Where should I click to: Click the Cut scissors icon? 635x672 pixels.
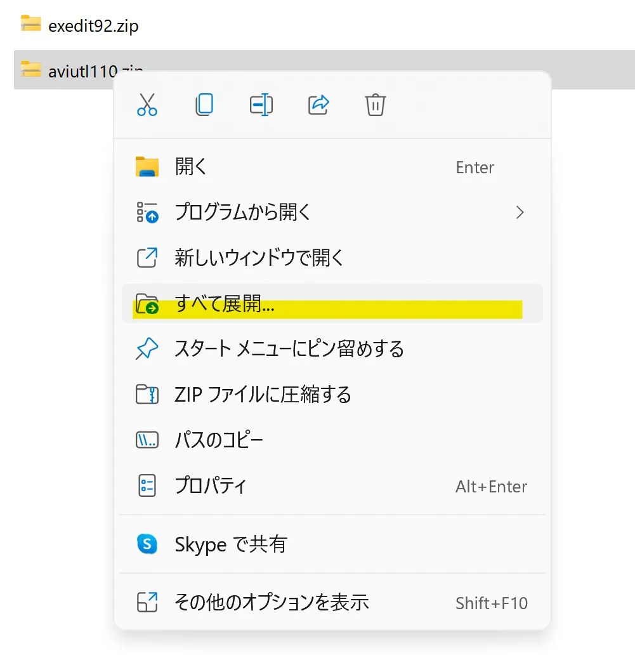147,105
